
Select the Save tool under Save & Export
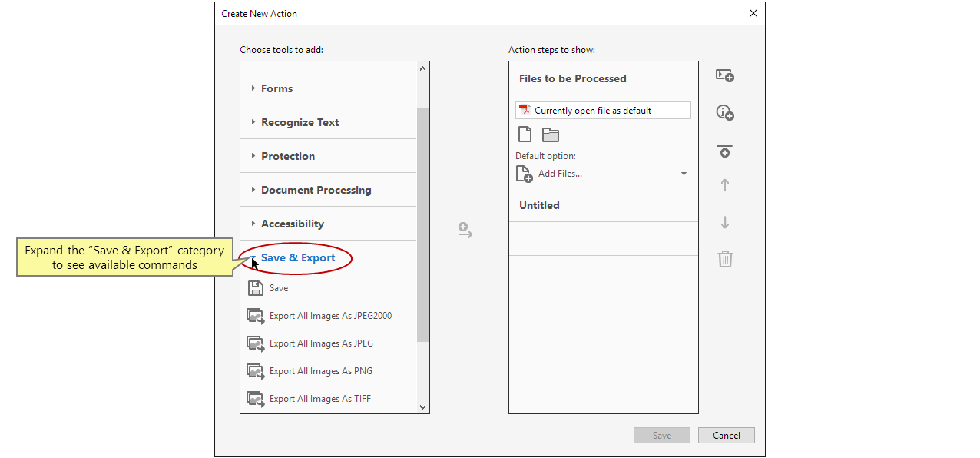coord(276,287)
